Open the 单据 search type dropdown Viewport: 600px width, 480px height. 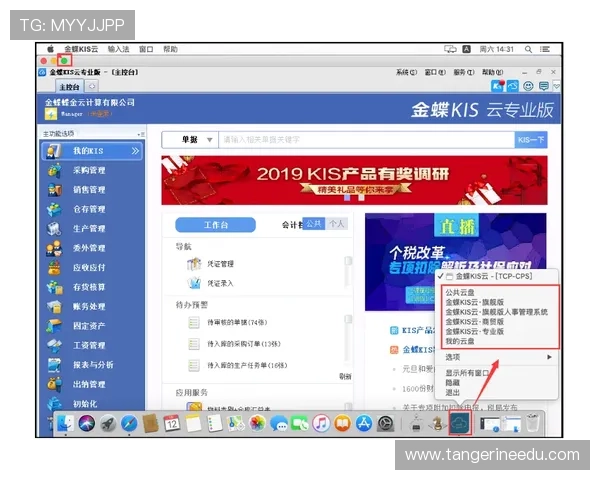(x=190, y=140)
